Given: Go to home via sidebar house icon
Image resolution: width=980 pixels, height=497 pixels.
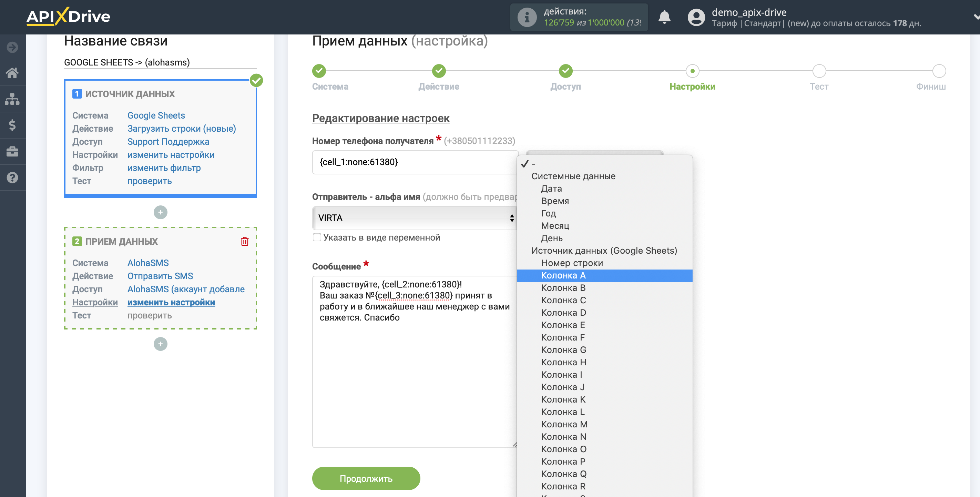Looking at the screenshot, I should (12, 73).
